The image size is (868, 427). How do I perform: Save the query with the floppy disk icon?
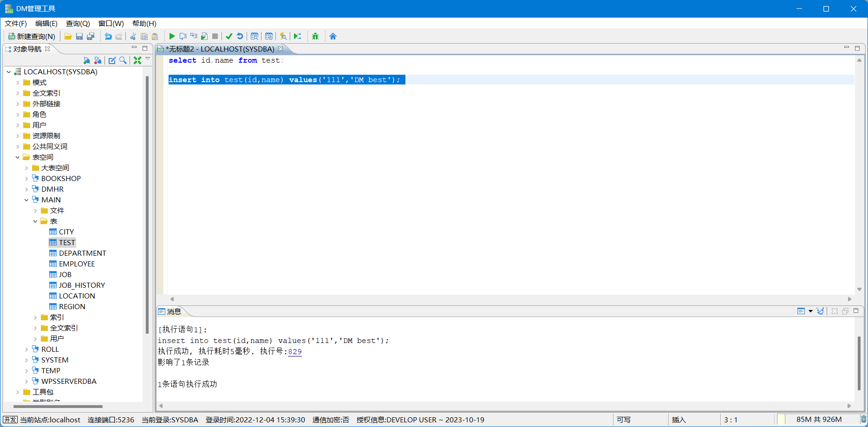79,36
